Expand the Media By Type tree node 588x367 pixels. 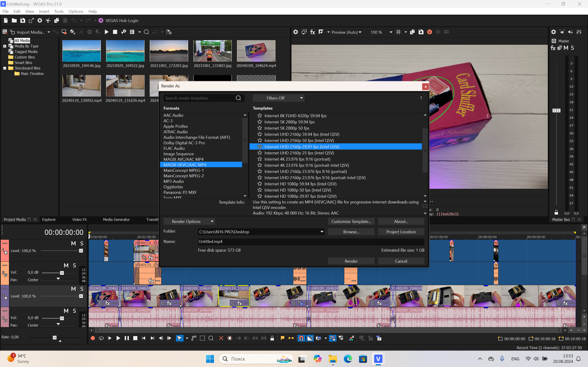(5, 46)
